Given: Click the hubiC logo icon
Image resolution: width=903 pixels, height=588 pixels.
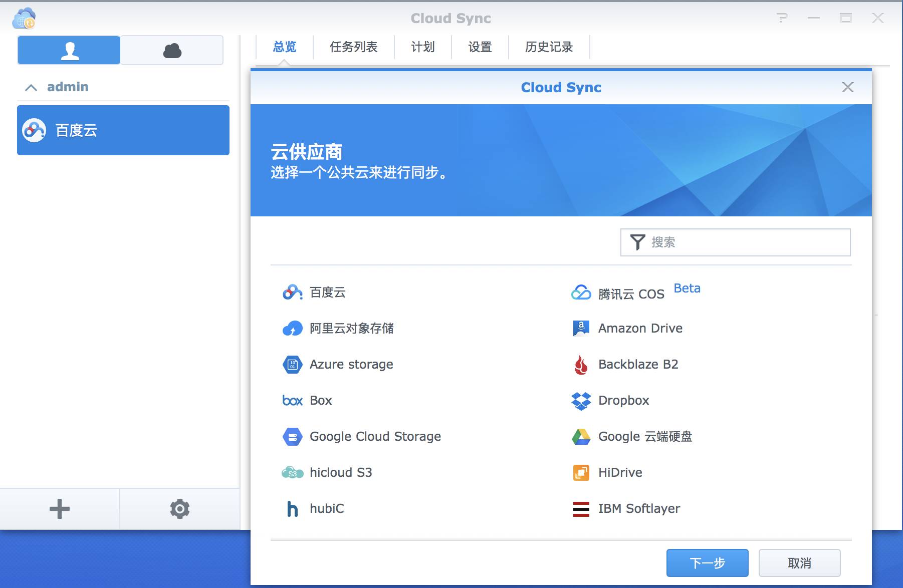Looking at the screenshot, I should coord(292,508).
